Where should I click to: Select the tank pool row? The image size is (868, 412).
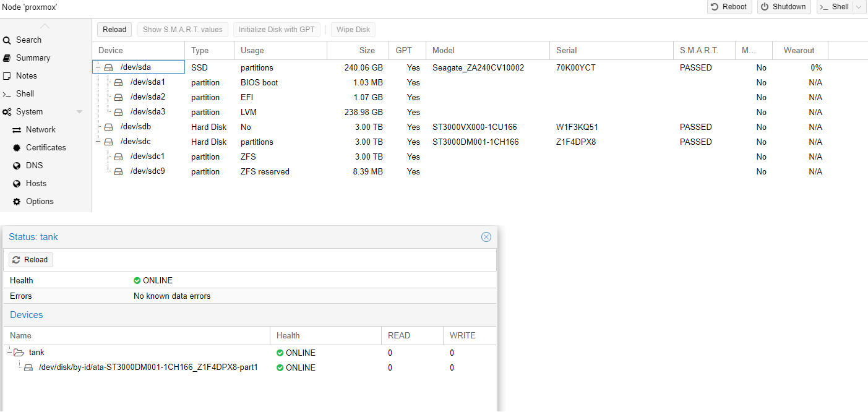click(x=249, y=353)
